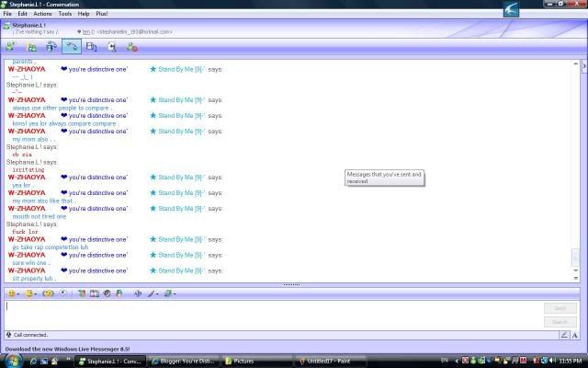Click the 'my mom also like that' message
This screenshot has width=588, height=368.
(44, 201)
